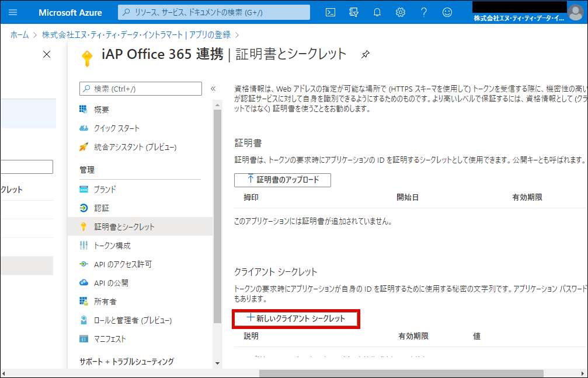Click side menu scrollbar up arrow

point(217,106)
